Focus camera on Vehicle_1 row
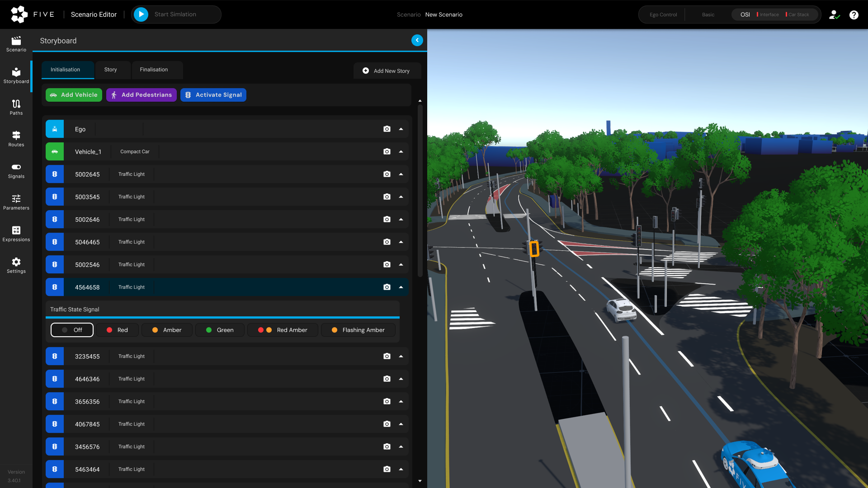This screenshot has width=868, height=488. [387, 151]
